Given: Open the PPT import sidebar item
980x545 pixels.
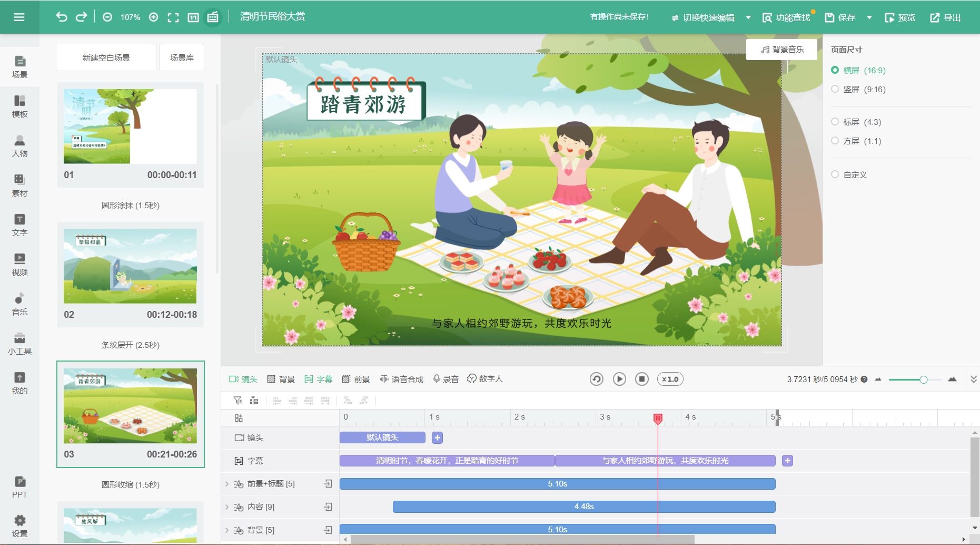Looking at the screenshot, I should click(19, 487).
